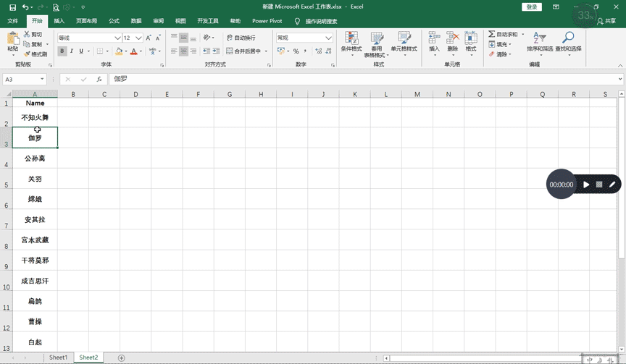
Task: Click the fill color paint bucket icon
Action: pos(117,51)
